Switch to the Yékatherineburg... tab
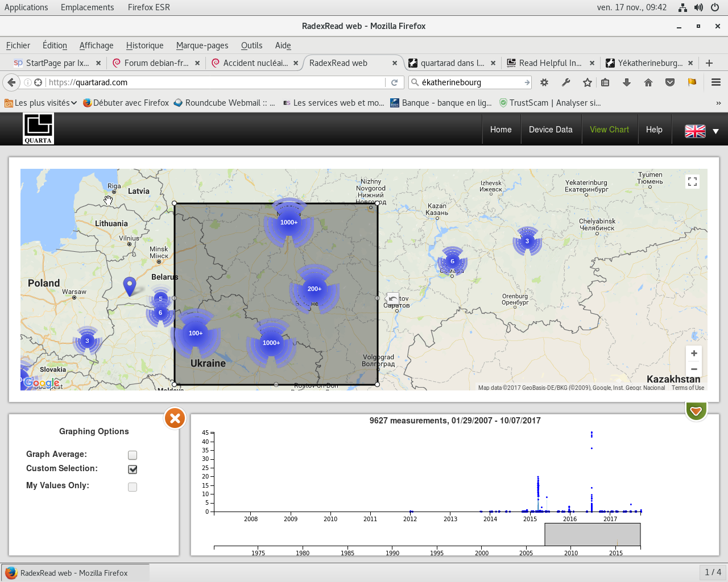This screenshot has height=582, width=728. point(650,63)
